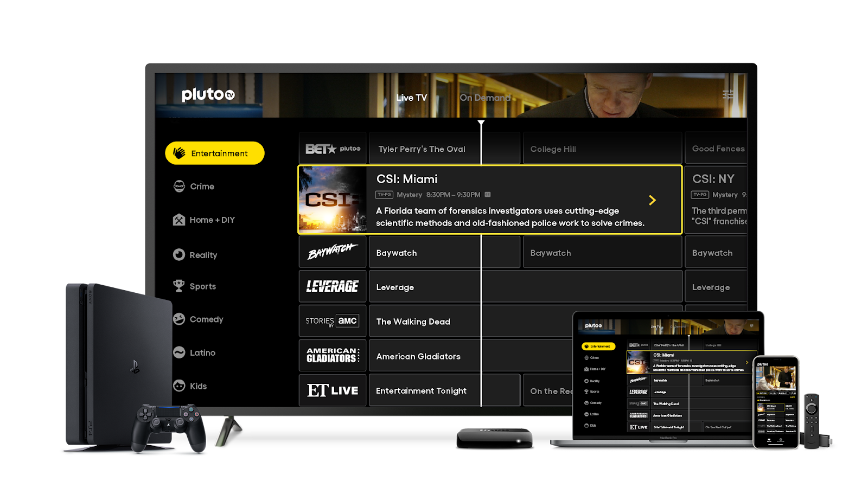This screenshot has width=868, height=488.
Task: Open the Latino category icon
Action: [179, 352]
